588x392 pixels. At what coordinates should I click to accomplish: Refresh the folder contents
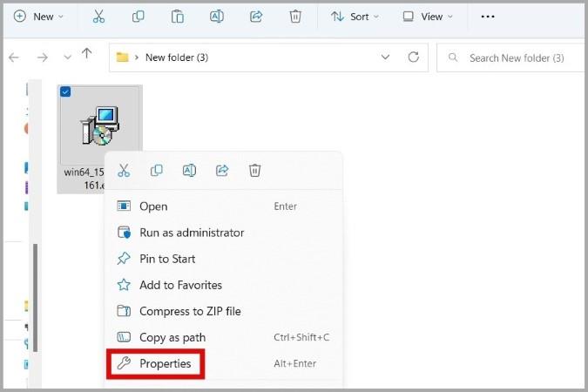coord(413,57)
